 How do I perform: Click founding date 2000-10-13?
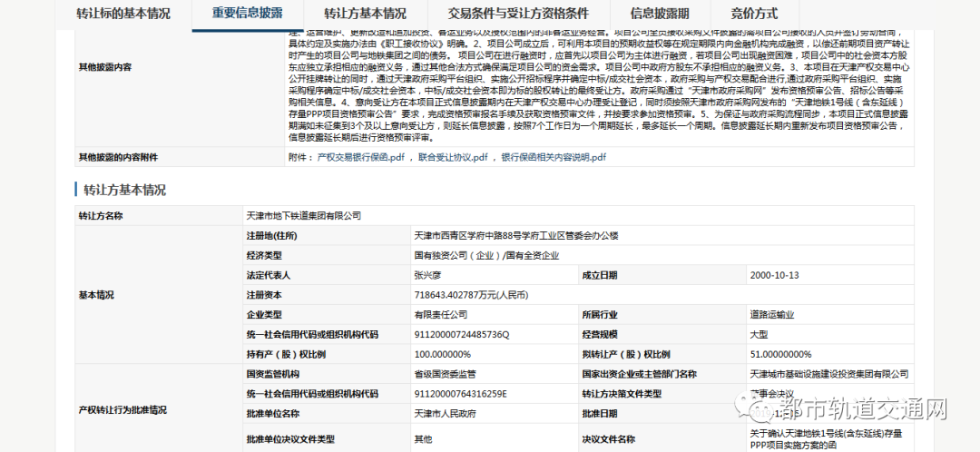pyautogui.click(x=774, y=276)
